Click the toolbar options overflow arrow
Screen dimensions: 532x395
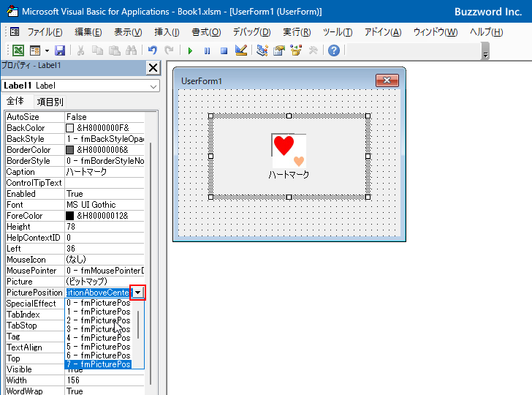pyautogui.click(x=485, y=51)
